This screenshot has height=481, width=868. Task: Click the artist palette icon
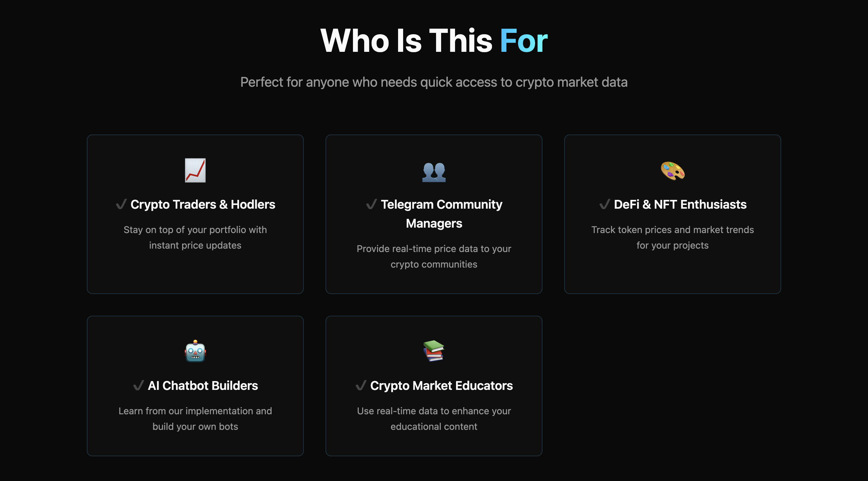673,171
